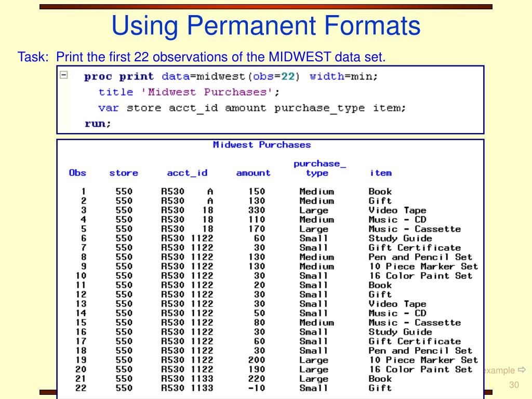532x399 pixels.
Task: Click '10 Piece Marker Set' in observation 9
Action: point(423,267)
